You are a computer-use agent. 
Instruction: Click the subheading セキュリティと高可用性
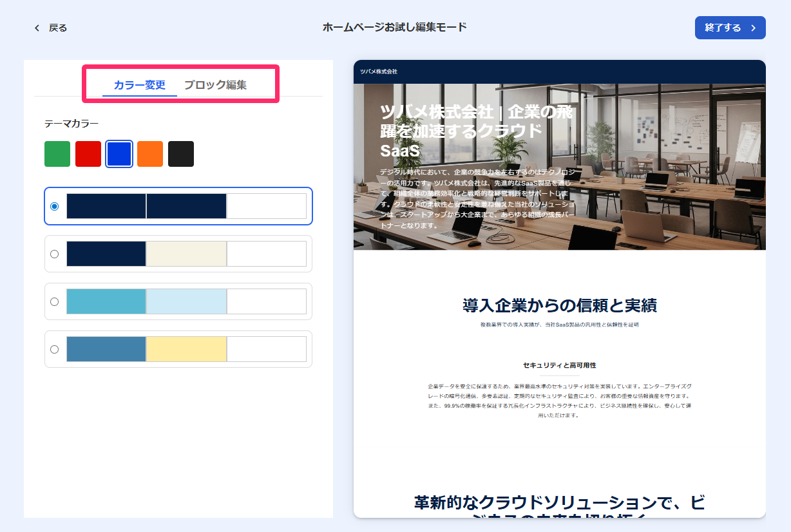click(x=560, y=365)
